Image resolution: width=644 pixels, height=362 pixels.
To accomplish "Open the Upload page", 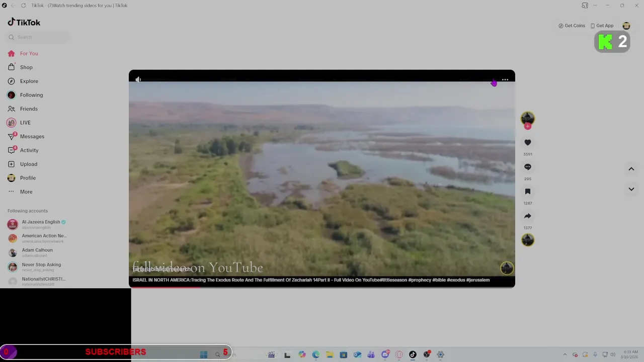I will click(x=23, y=164).
